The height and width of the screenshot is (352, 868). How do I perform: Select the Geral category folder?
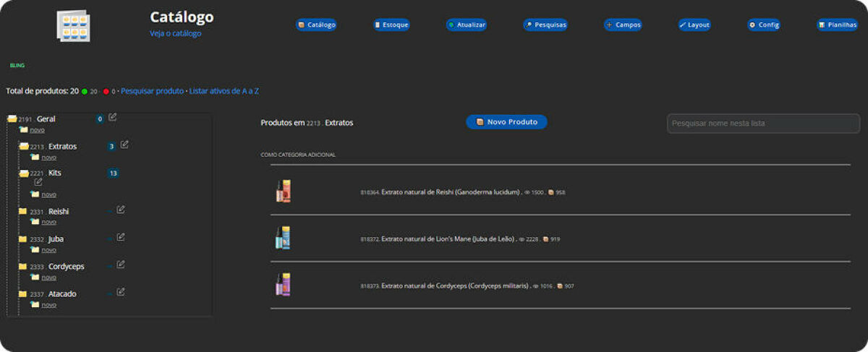(46, 119)
